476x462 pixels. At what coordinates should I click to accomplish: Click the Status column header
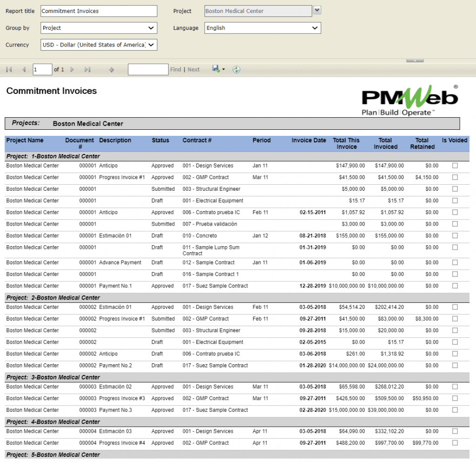click(160, 141)
